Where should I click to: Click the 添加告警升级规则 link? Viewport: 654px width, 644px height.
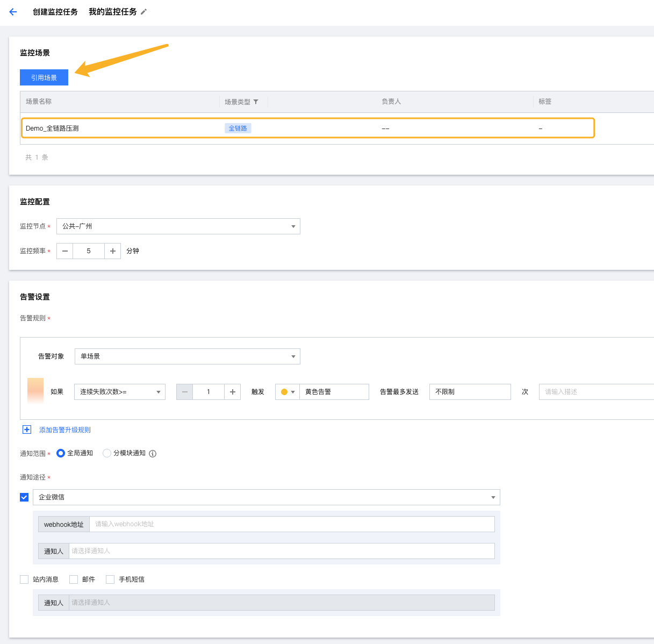coord(65,430)
